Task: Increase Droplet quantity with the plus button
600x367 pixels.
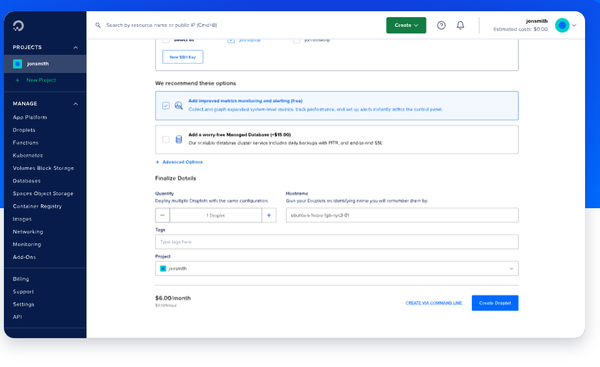Action: pos(269,215)
